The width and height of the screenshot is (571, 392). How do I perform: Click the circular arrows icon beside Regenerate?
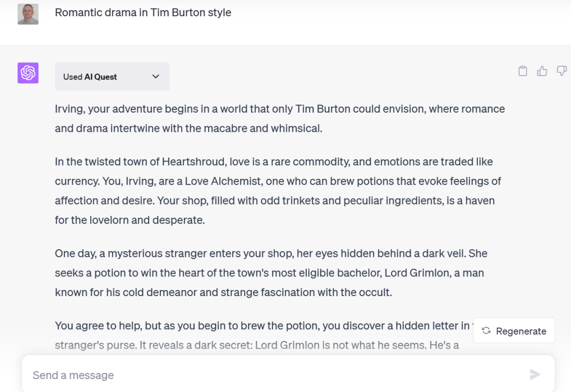tap(486, 331)
